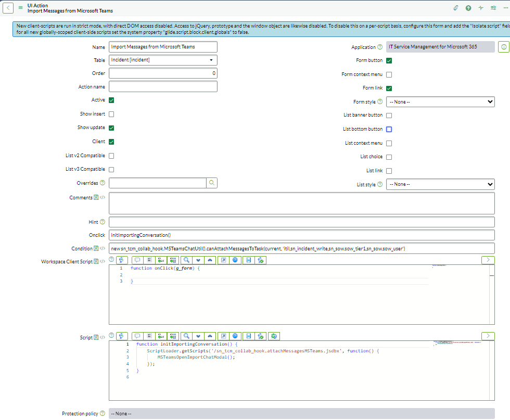Start search in Script editor toolbar
The width and height of the screenshot is (510, 420).
point(186,336)
